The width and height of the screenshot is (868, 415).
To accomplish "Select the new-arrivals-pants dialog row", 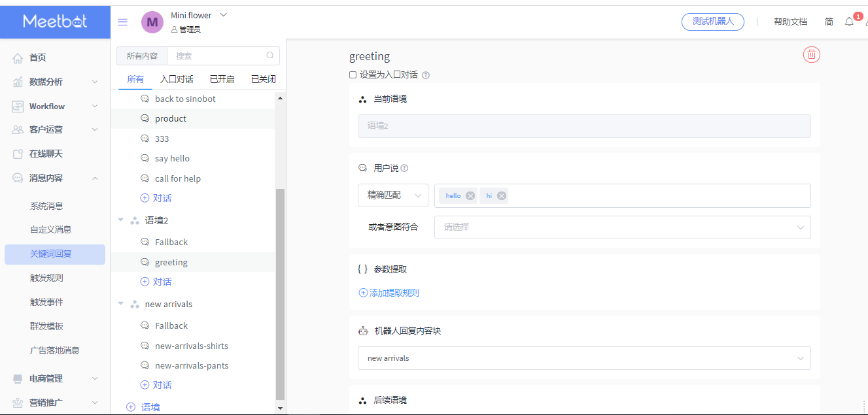I will 193,365.
